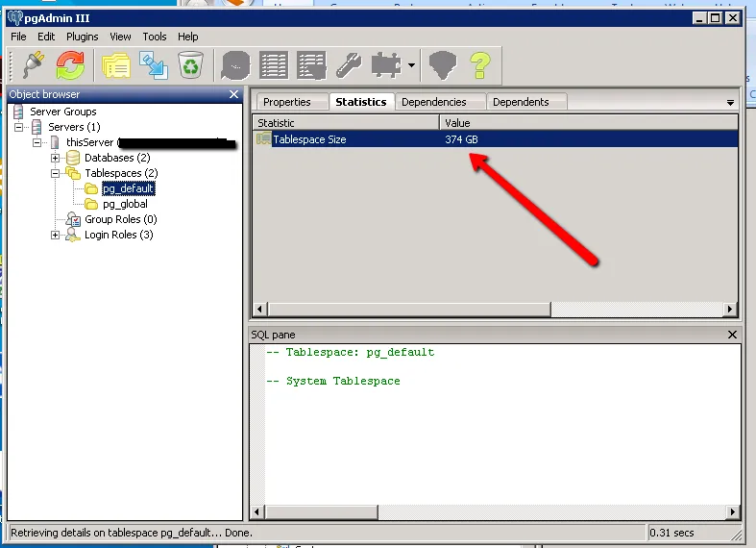Collapse the thisServer node

point(37,143)
